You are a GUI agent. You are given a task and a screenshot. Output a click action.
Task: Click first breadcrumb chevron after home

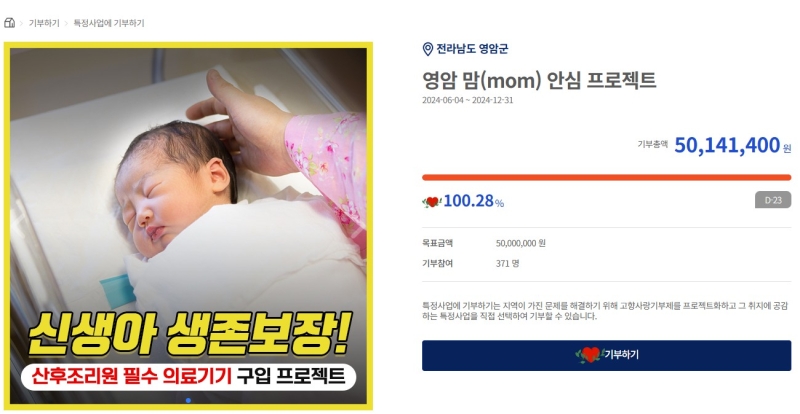21,23
